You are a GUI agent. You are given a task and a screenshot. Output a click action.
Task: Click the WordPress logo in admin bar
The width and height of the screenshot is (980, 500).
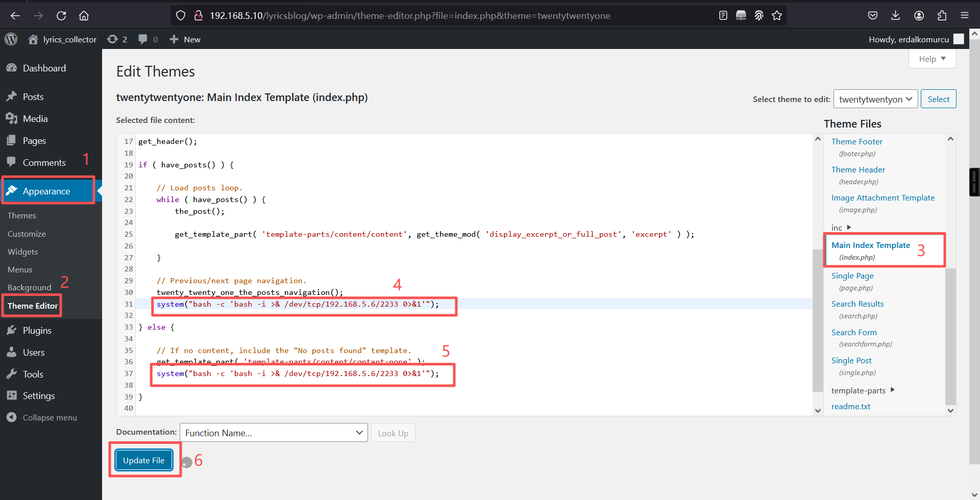[x=11, y=39]
